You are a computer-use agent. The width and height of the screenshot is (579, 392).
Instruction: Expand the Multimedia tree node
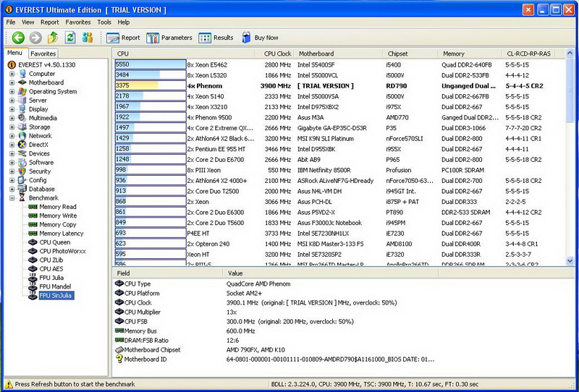12,118
